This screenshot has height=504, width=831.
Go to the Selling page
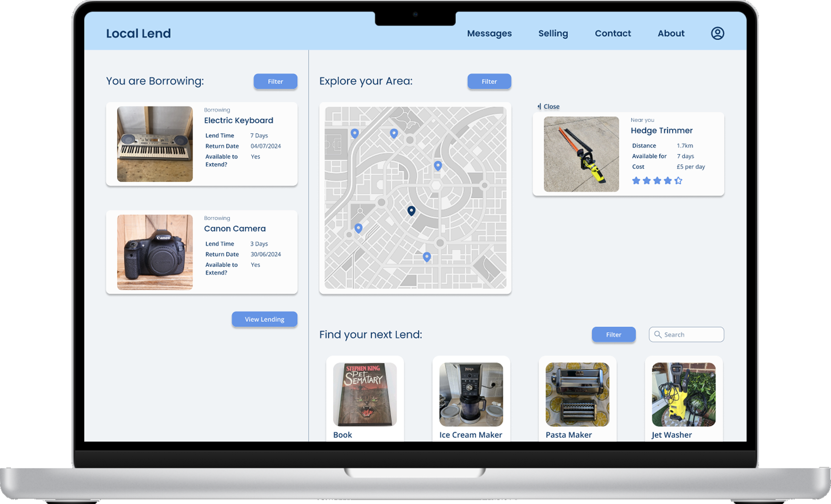553,33
